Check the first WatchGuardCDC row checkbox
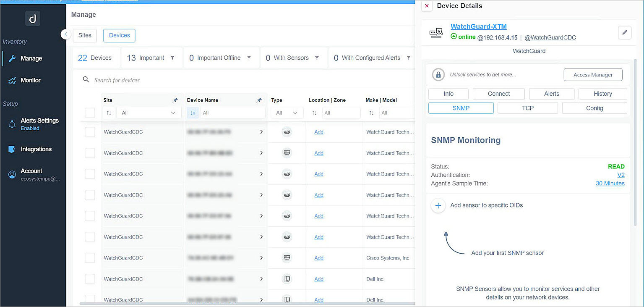This screenshot has height=307, width=644. pos(90,132)
